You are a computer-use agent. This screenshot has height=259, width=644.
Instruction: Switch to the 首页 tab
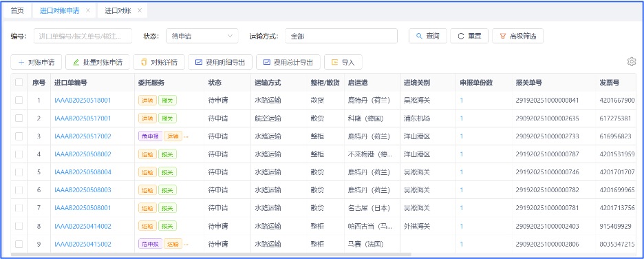point(17,11)
